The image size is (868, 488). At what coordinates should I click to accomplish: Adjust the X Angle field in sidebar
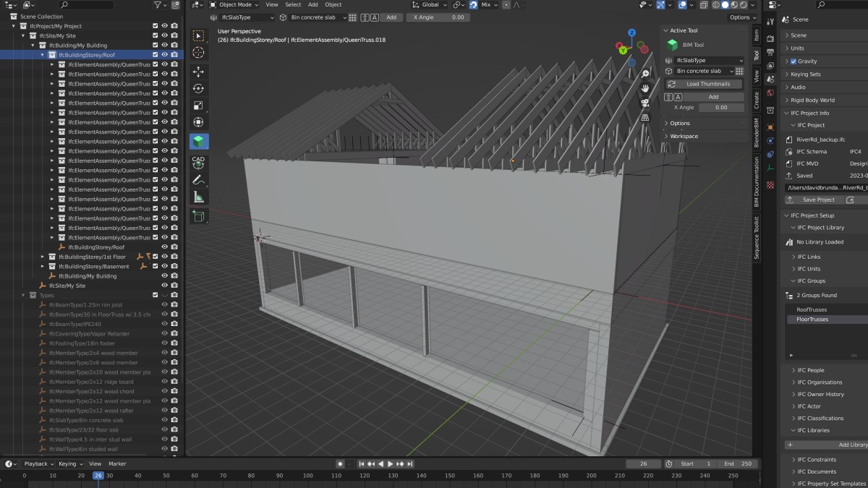[720, 107]
